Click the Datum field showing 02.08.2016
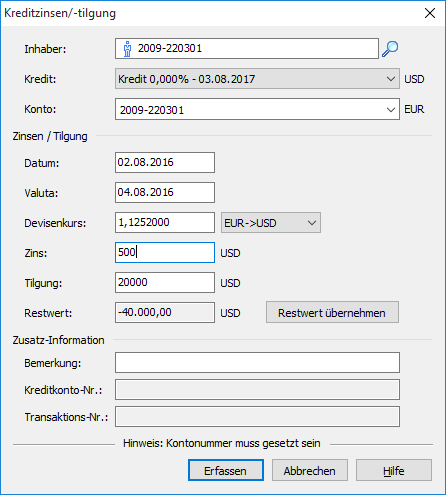The width and height of the screenshot is (446, 495). (x=165, y=163)
